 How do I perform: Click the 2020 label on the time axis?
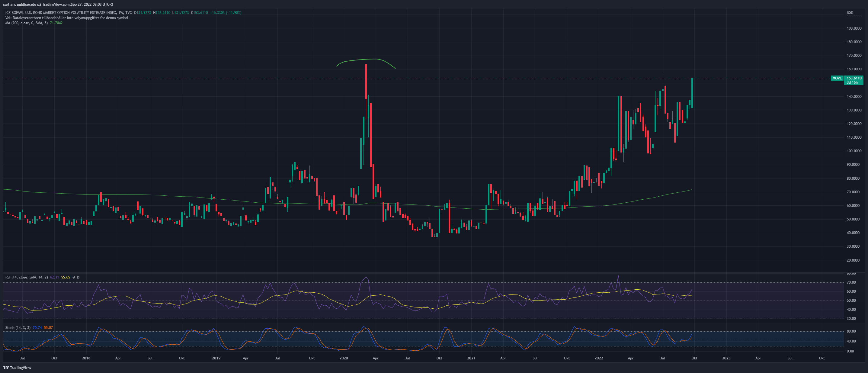coord(344,358)
